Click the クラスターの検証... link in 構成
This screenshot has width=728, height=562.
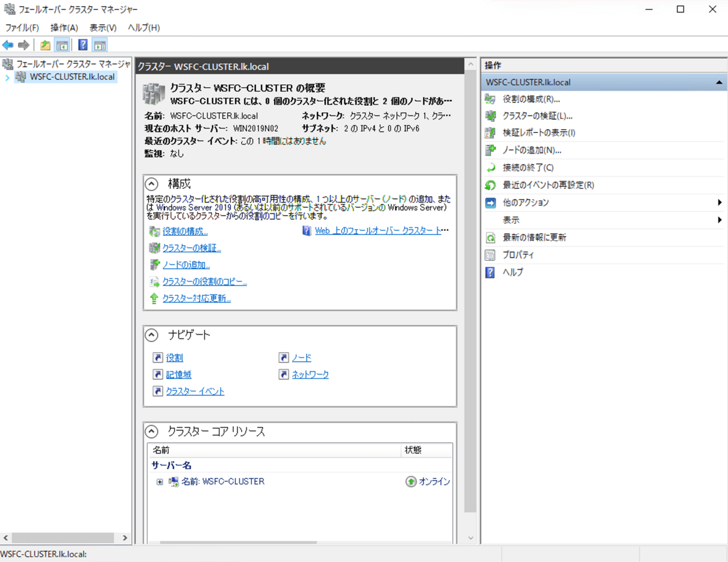click(192, 248)
